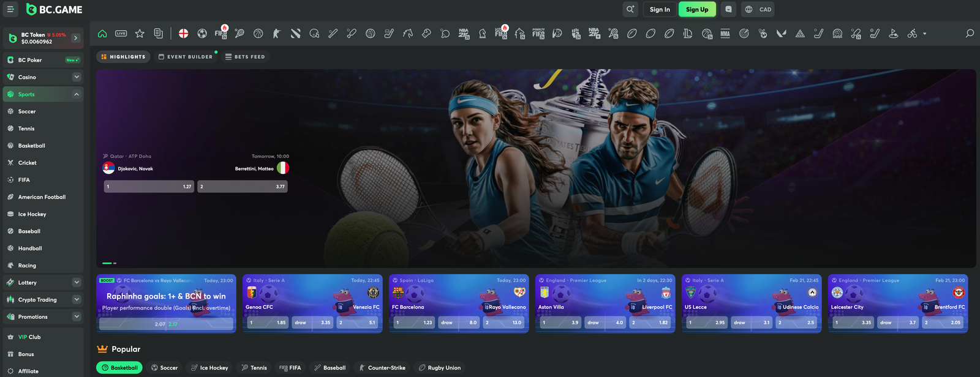Bet on Djokovic at 1.27 odds

[x=149, y=187]
